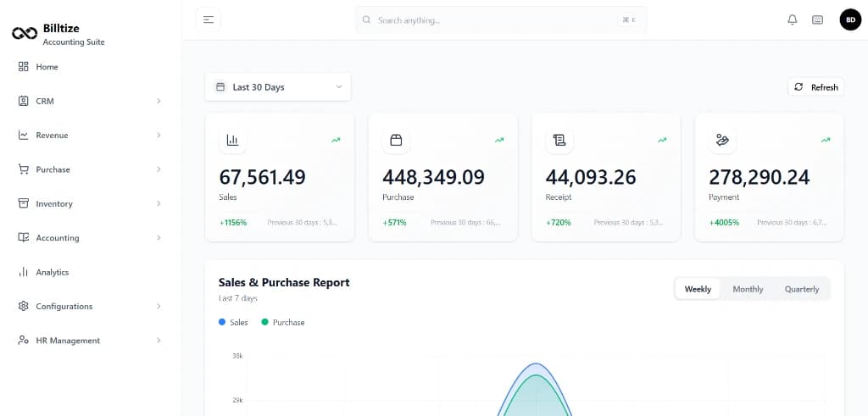Click the trending-up arrow on Purchase card

498,140
